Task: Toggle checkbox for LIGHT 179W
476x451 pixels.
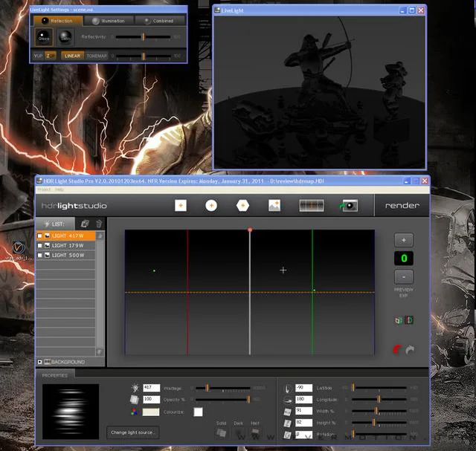Action: click(39, 245)
